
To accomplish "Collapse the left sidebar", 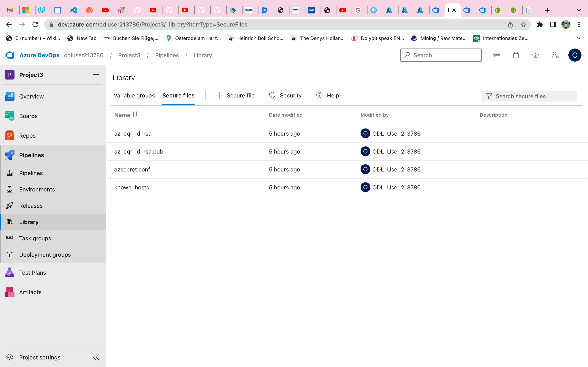I will tap(96, 357).
